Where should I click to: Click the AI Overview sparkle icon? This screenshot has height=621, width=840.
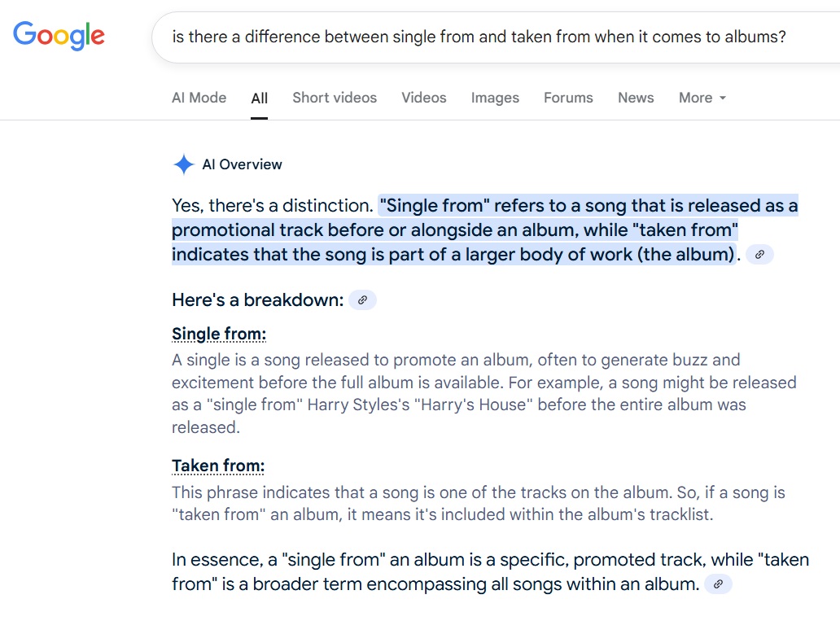pyautogui.click(x=183, y=164)
